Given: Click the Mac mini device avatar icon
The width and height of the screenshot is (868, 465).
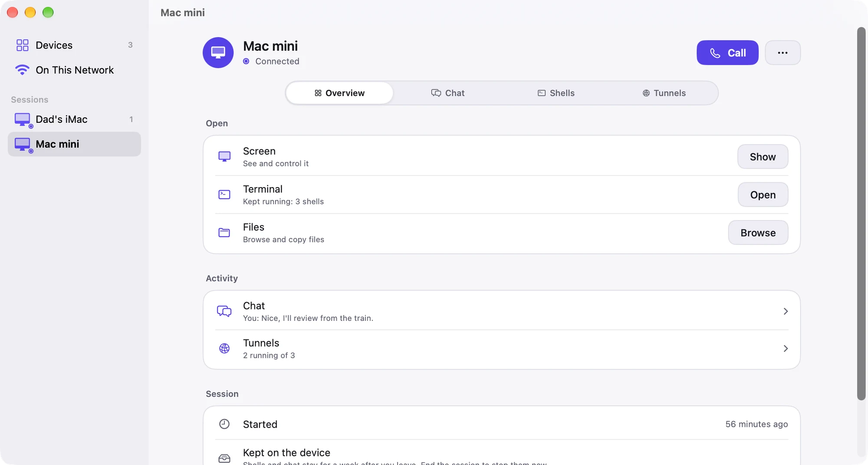Looking at the screenshot, I should coord(218,53).
